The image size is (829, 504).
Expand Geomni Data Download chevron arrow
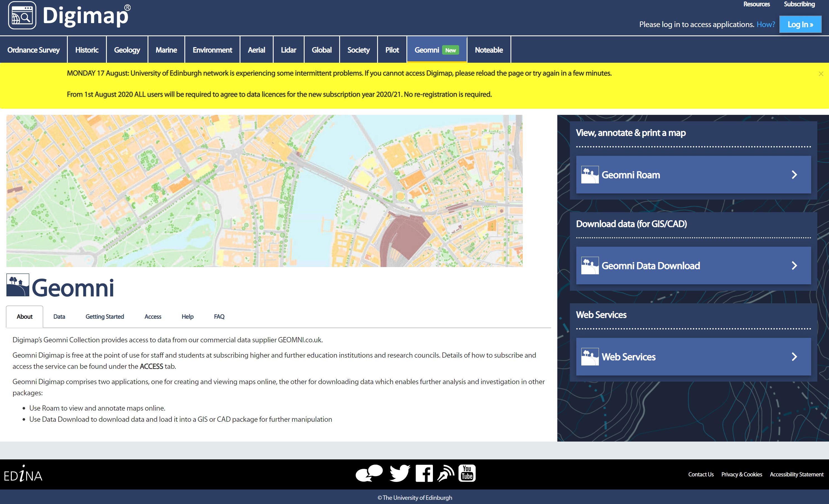click(794, 266)
